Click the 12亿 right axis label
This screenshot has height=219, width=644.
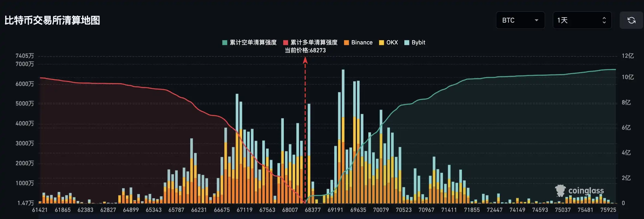point(628,56)
